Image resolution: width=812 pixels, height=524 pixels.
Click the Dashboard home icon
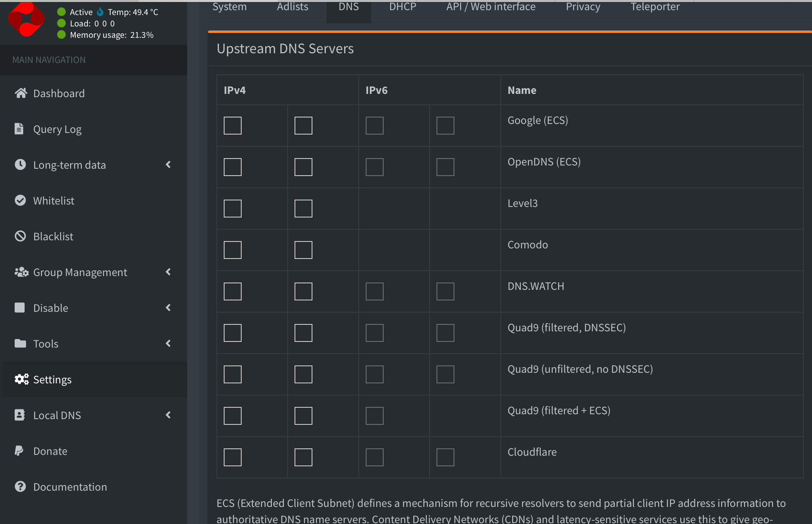tap(21, 93)
